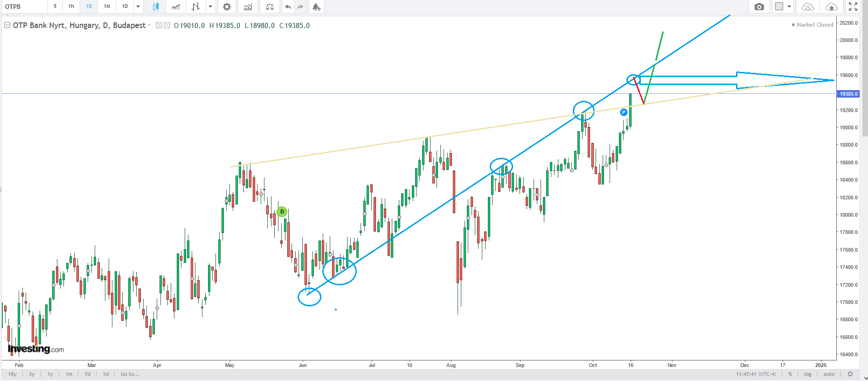Open series format settings beside eye icon
The image size is (868, 381).
(167, 25)
